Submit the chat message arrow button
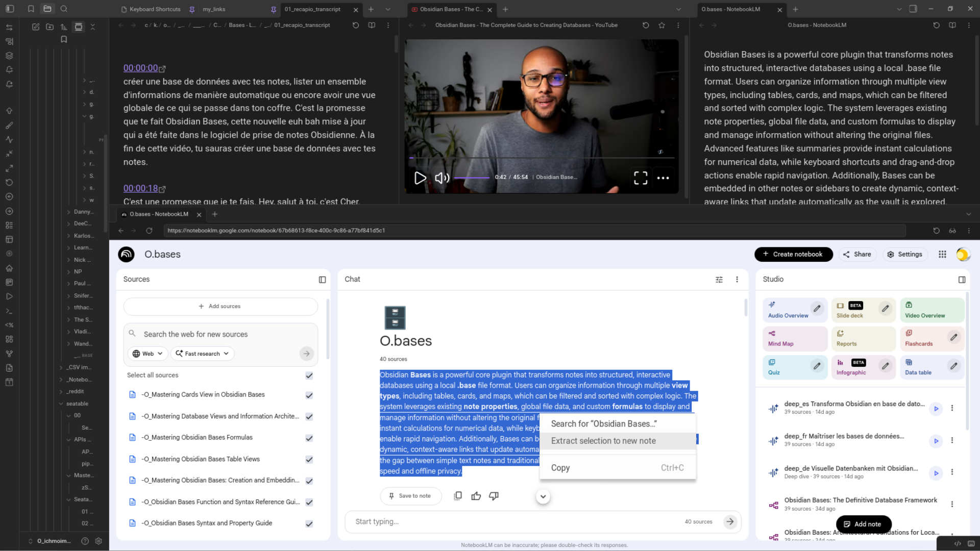The image size is (980, 551). coord(730,521)
